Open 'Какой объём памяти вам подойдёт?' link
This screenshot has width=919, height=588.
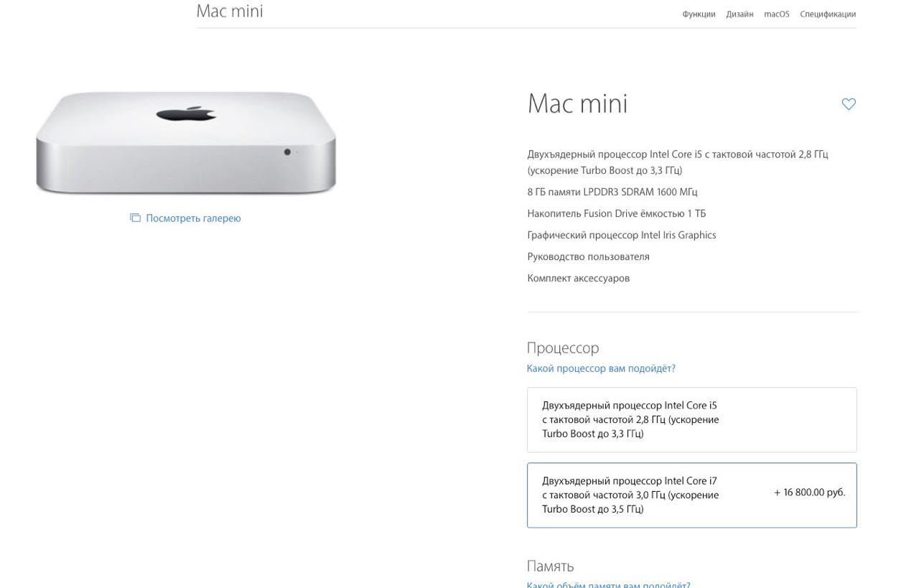point(608,584)
